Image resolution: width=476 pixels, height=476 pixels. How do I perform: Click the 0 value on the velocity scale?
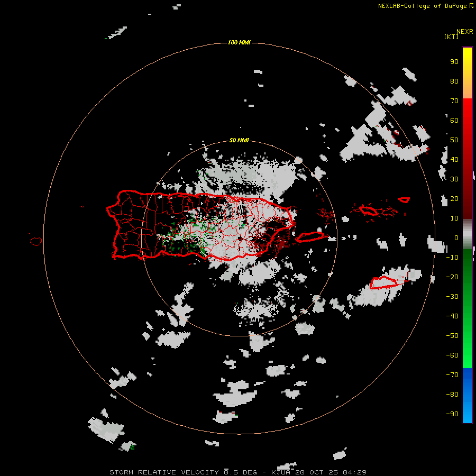(x=456, y=237)
